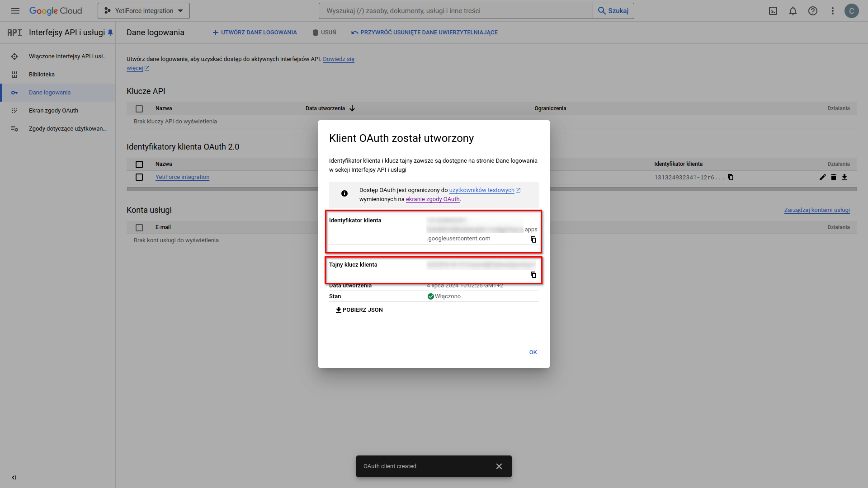
Task: Edit the YetiForce integration OAuth client
Action: [x=822, y=177]
